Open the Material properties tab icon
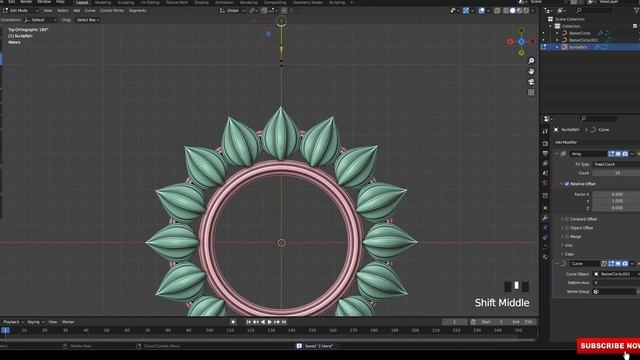Screen dimensions: 640x360 [x=545, y=257]
